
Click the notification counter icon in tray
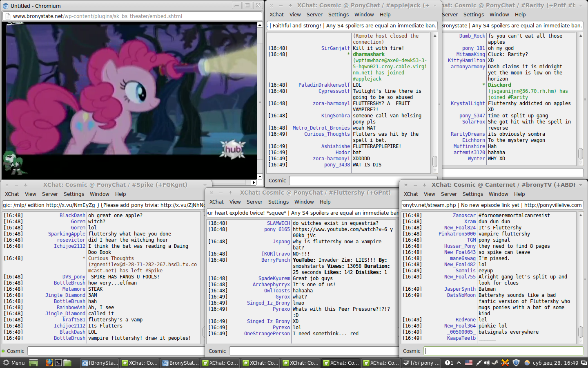(449, 363)
